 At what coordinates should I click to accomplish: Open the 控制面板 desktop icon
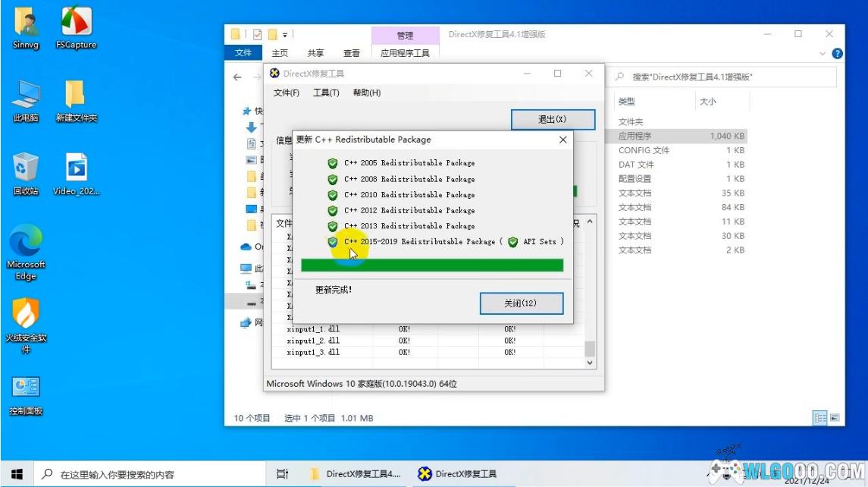(x=26, y=388)
